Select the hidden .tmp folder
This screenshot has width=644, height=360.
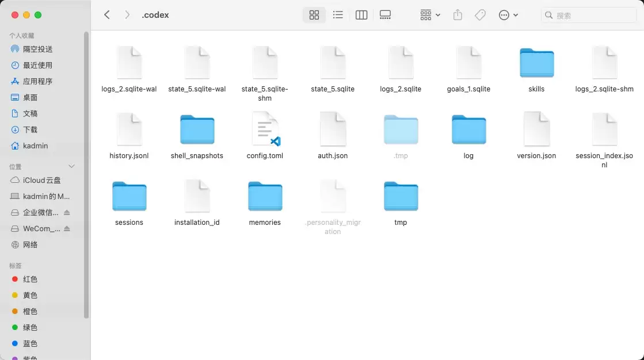[x=401, y=136]
